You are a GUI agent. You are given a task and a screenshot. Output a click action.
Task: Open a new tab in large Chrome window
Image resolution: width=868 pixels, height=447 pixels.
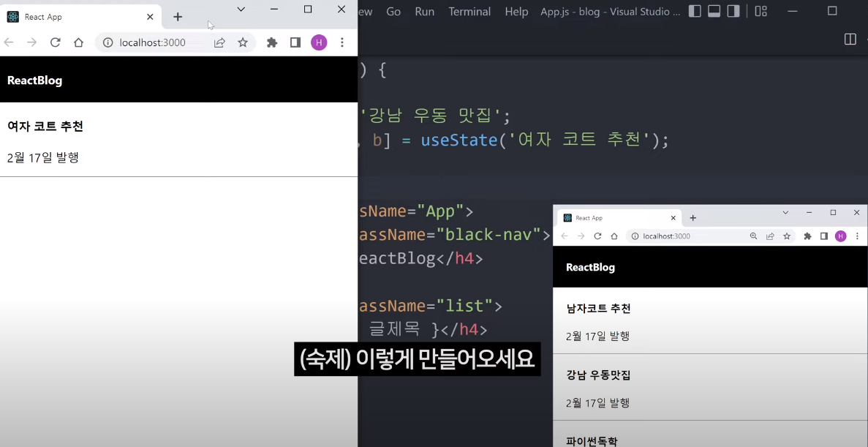(x=178, y=17)
